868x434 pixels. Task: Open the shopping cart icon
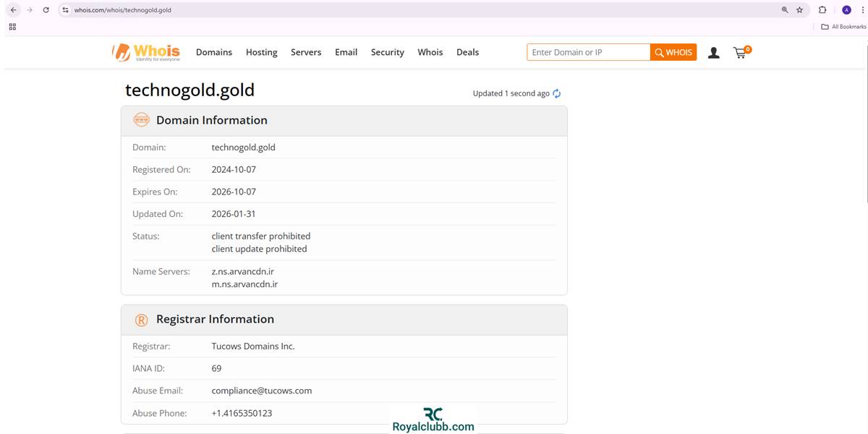tap(741, 52)
